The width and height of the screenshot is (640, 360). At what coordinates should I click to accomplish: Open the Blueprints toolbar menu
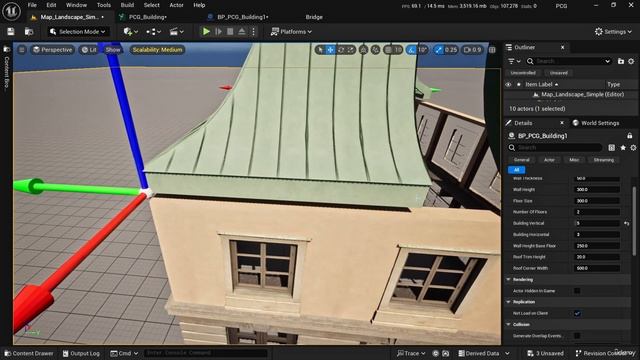pyautogui.click(x=153, y=31)
